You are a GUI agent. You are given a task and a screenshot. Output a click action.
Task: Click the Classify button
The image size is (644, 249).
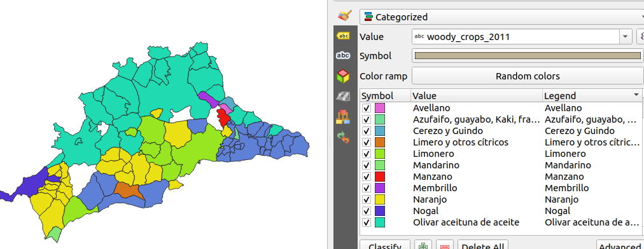click(x=385, y=246)
